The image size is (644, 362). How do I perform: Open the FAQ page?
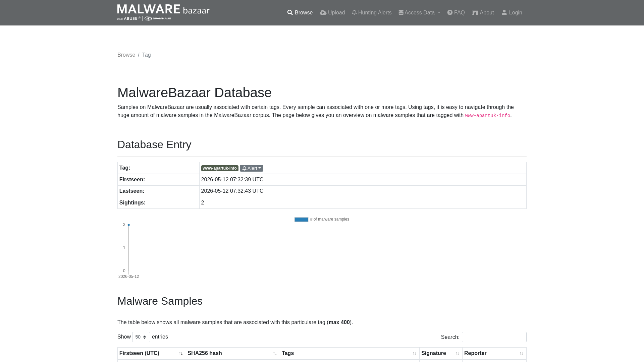click(x=456, y=13)
